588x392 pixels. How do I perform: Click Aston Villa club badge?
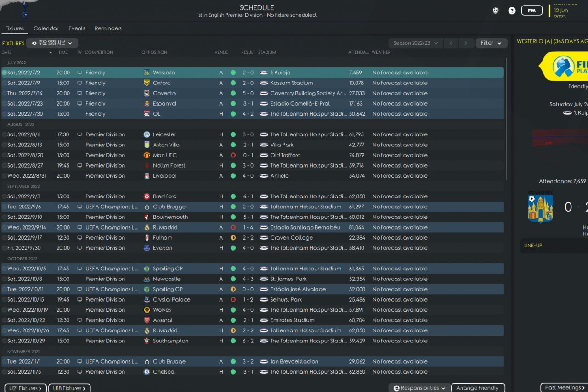147,145
